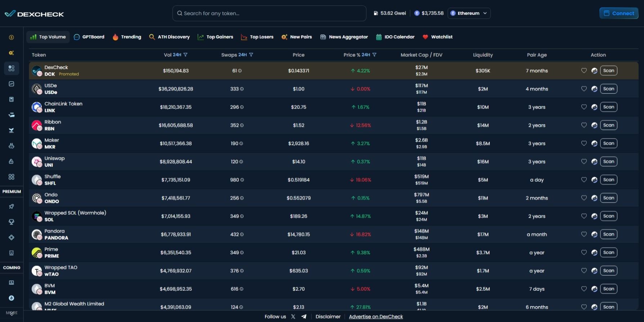The image size is (644, 322).
Task: Favorite USDe with heart icon
Action: [584, 89]
